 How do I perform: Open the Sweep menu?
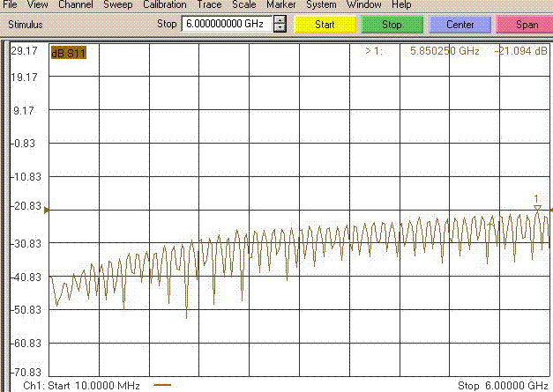point(118,4)
